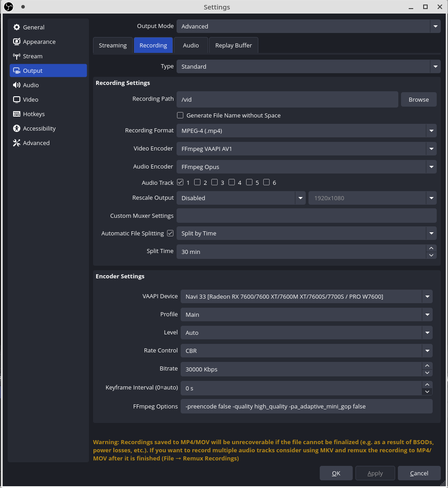448x488 pixels.
Task: Click the Video monitor icon in sidebar
Action: pyautogui.click(x=17, y=99)
